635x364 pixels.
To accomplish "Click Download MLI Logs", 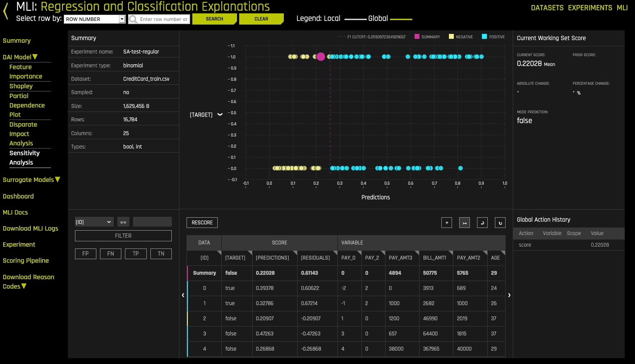I will [30, 228].
